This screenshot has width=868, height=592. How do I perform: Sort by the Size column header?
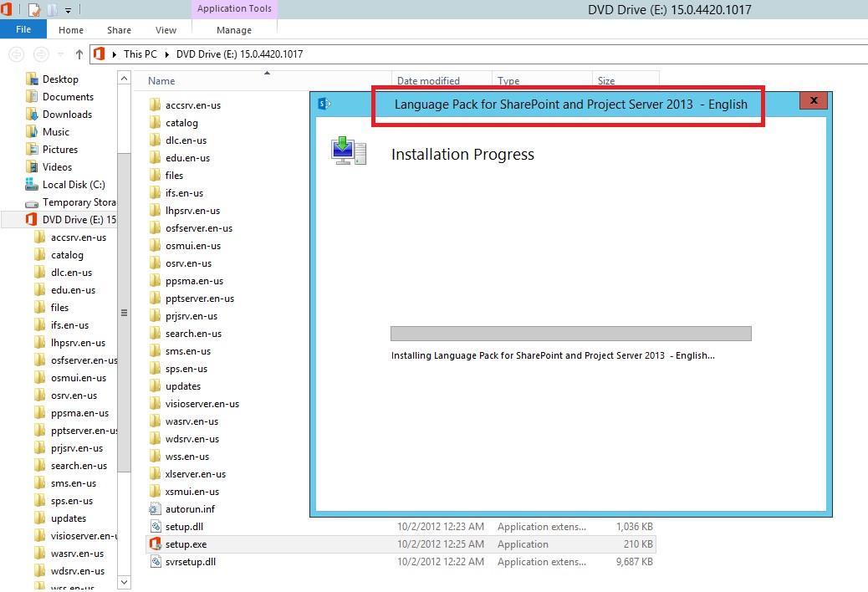tap(625, 81)
